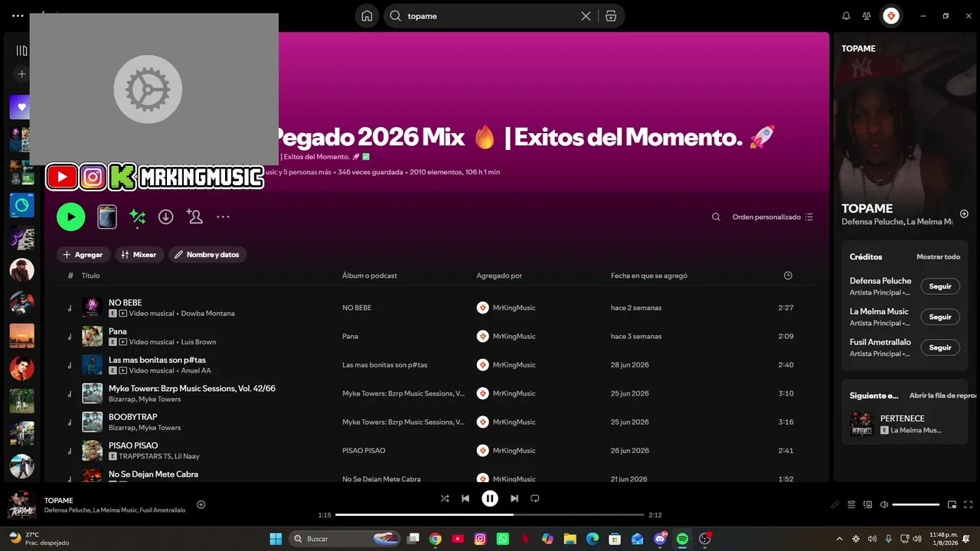Follow La Melma Music with Seguir button
Screen dimensions: 980x551
pos(940,317)
